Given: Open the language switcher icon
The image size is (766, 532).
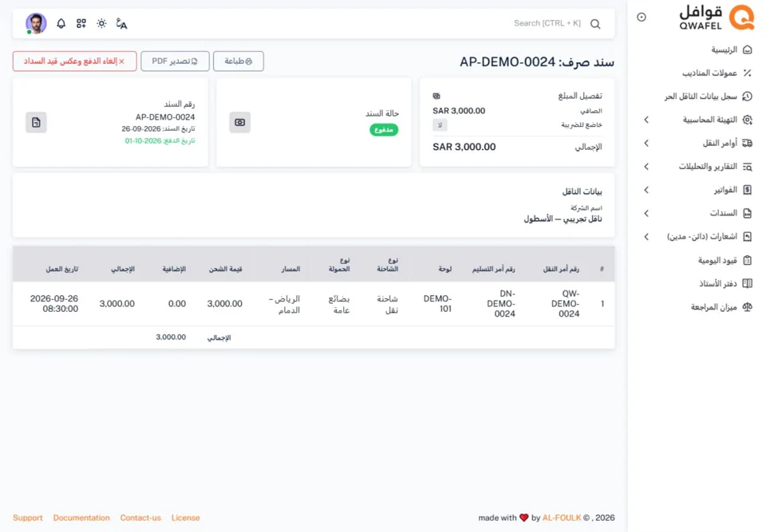Looking at the screenshot, I should tap(121, 23).
